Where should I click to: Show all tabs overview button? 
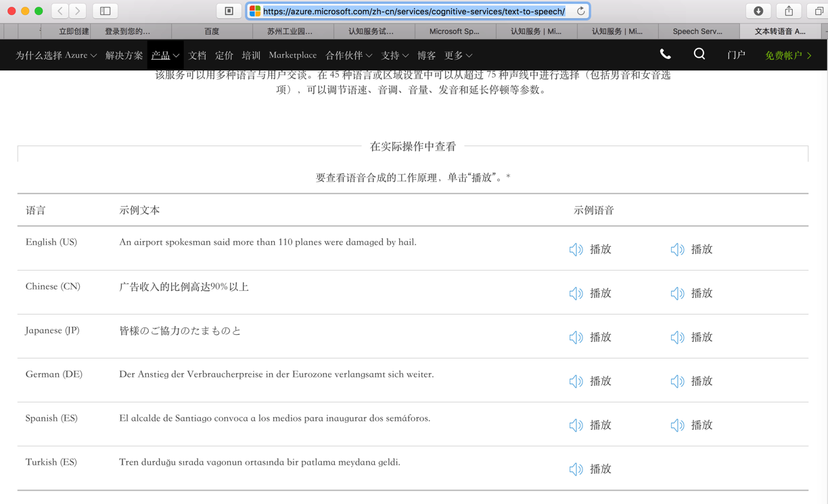[x=819, y=11]
